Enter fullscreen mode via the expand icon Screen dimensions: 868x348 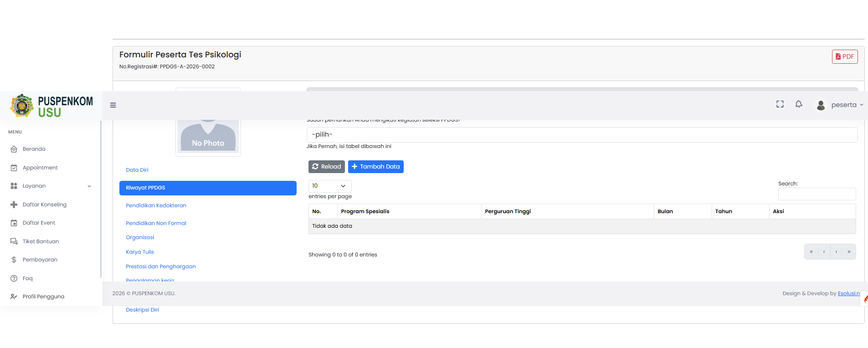(780, 104)
